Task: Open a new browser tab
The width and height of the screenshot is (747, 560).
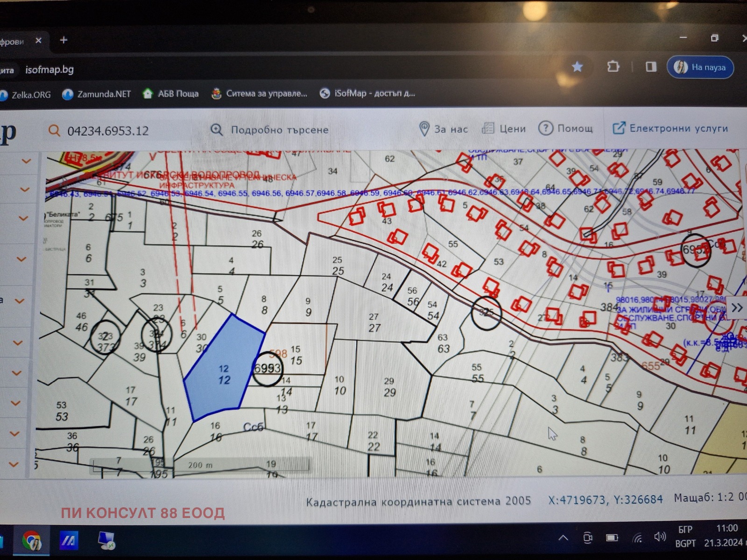Action: [x=64, y=40]
